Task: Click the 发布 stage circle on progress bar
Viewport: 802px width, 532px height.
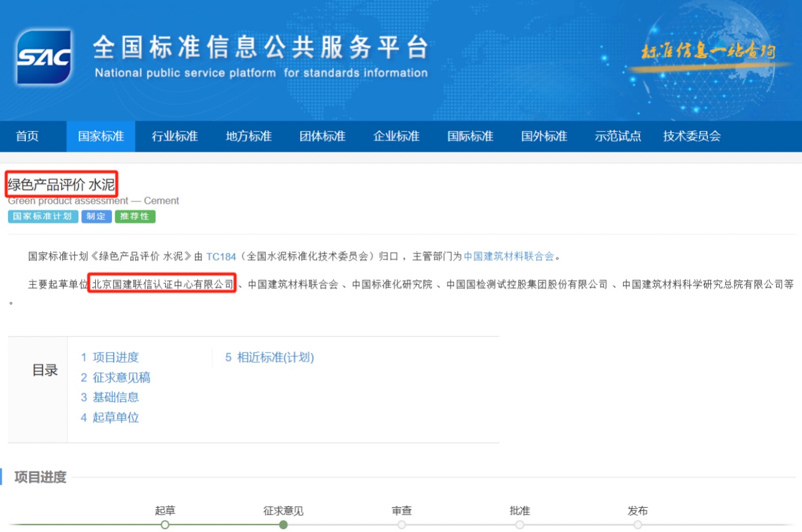Action: [x=638, y=524]
